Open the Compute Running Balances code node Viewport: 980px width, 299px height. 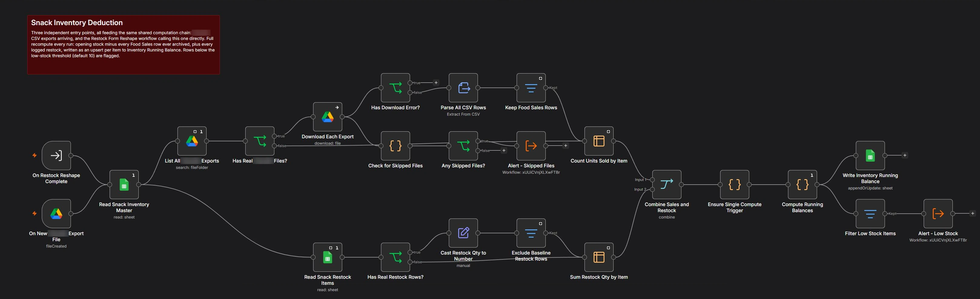[x=802, y=185]
